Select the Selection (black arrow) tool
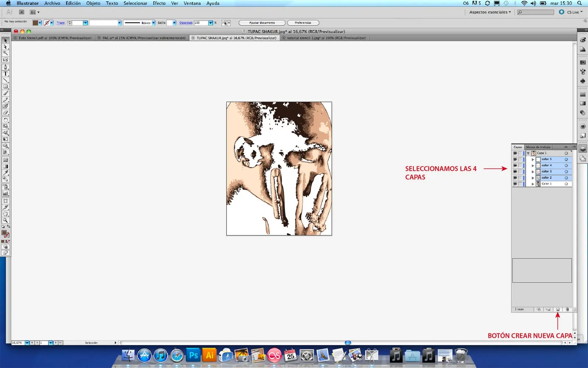 pos(6,40)
